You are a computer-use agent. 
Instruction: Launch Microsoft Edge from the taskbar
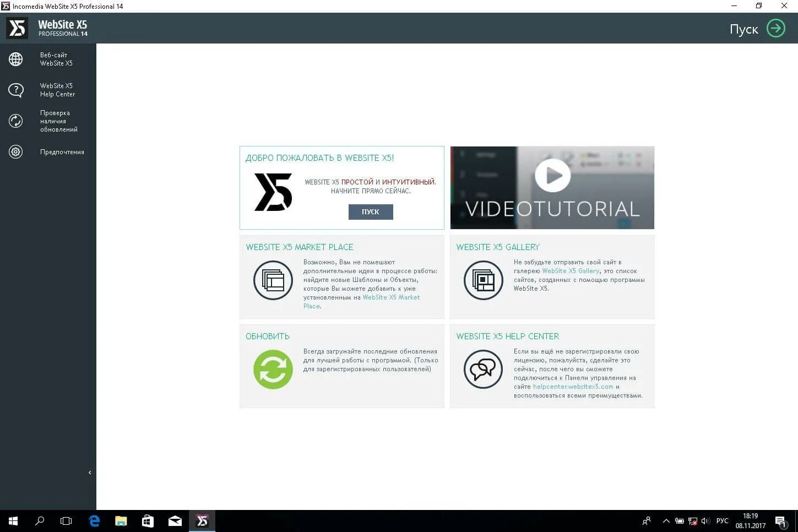click(94, 521)
